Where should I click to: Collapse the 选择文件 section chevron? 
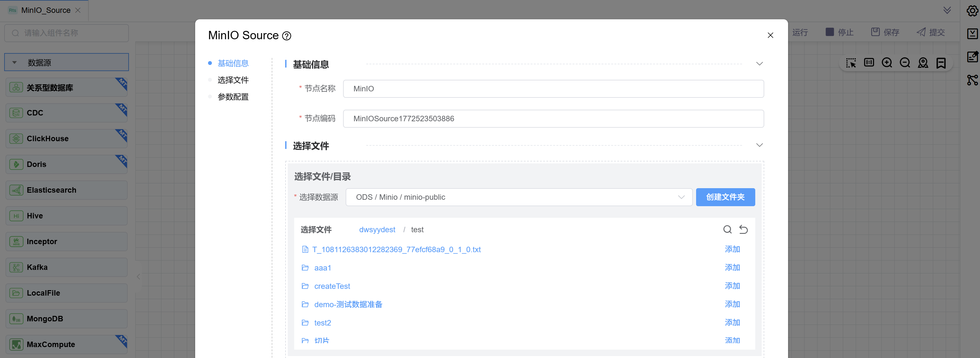click(x=759, y=145)
